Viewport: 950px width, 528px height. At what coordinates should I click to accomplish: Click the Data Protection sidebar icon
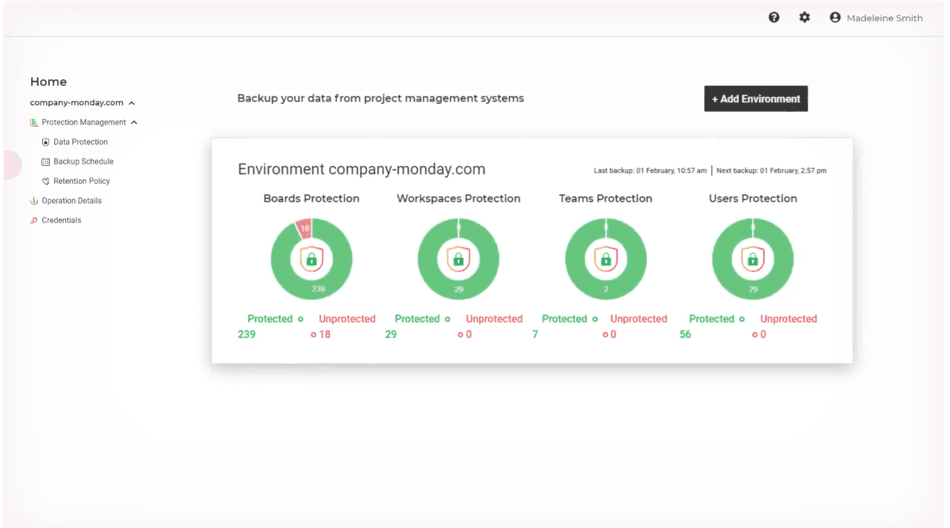tap(46, 142)
